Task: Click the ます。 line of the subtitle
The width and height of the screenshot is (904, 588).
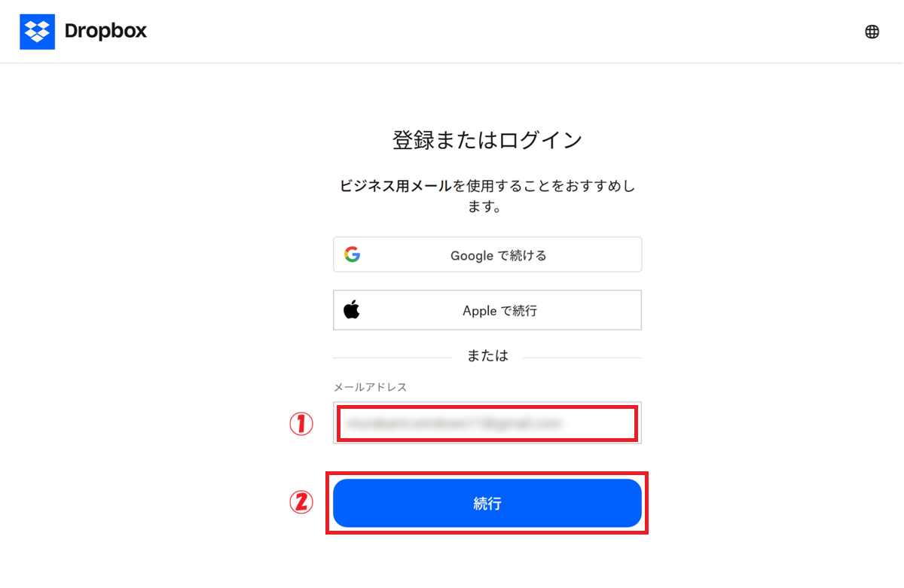Action: (x=487, y=207)
